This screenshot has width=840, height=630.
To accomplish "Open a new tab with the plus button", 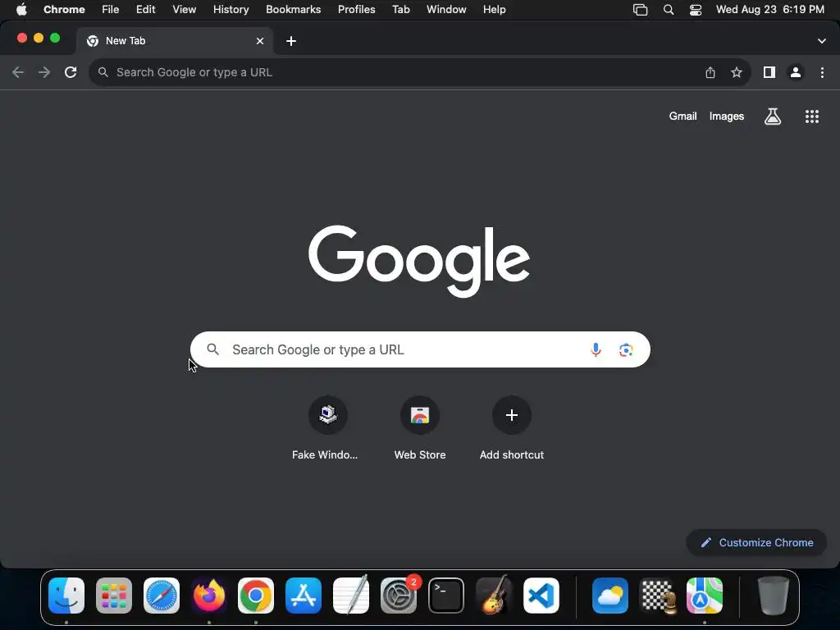I will pyautogui.click(x=291, y=41).
